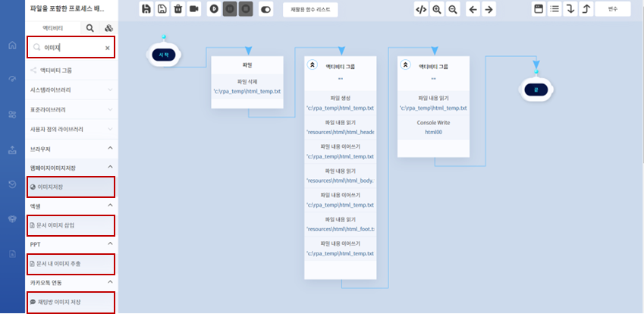Click the left arrow undo icon
The height and width of the screenshot is (314, 644).
tap(473, 9)
